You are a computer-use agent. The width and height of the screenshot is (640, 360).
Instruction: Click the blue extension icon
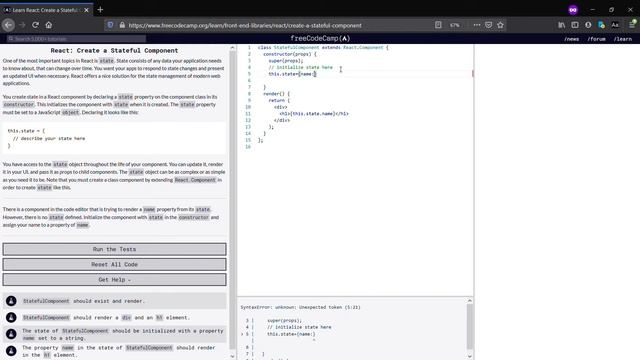pyautogui.click(x=601, y=25)
